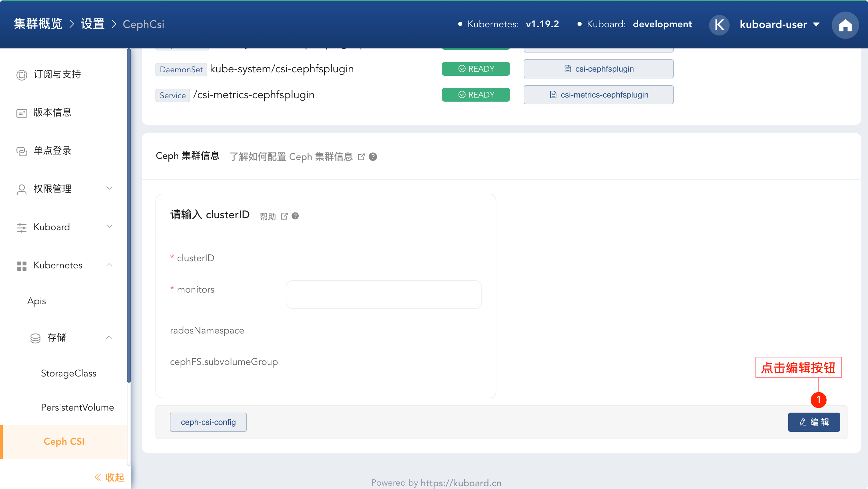
Task: Click external link icon next to 帮助
Action: (284, 216)
